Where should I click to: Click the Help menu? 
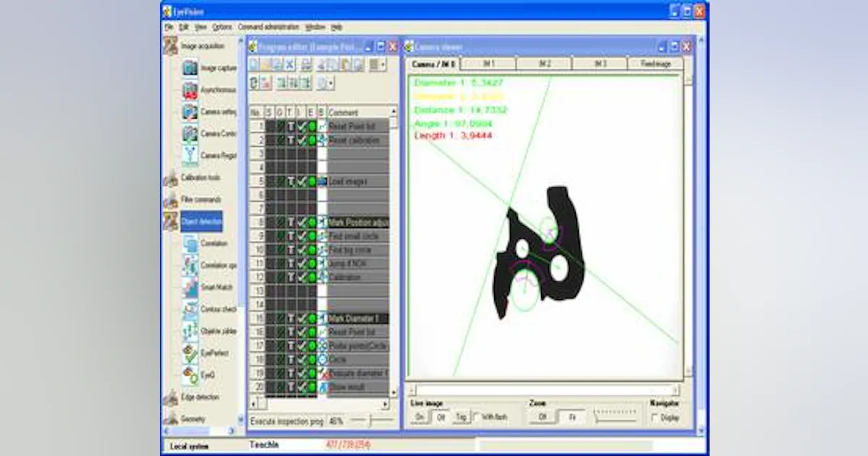point(336,27)
